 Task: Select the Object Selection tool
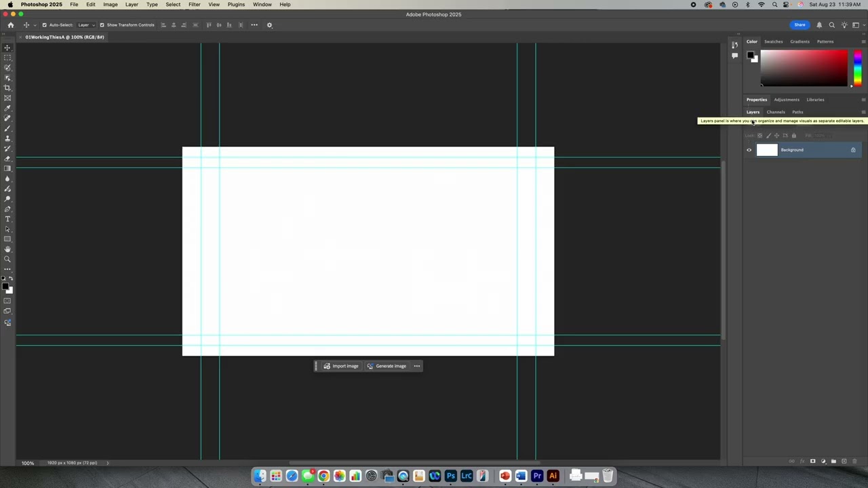coord(7,78)
